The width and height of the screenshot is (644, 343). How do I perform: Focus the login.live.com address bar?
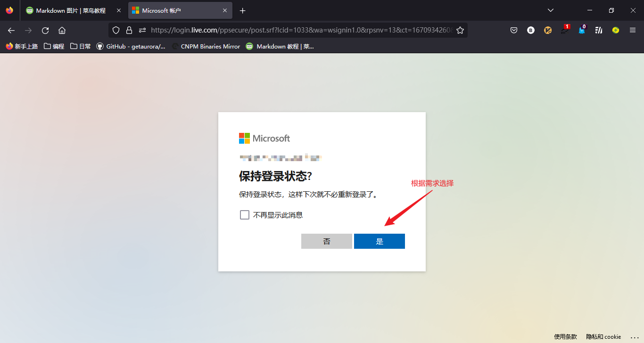pos(302,30)
